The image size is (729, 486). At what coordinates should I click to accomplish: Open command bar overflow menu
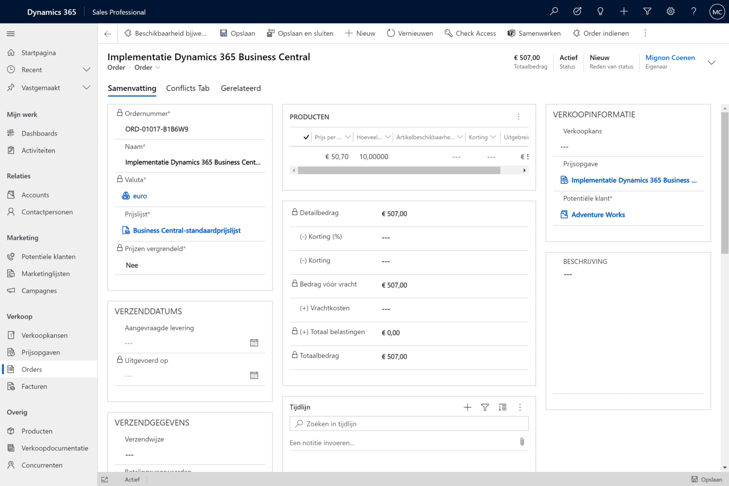pyautogui.click(x=645, y=33)
